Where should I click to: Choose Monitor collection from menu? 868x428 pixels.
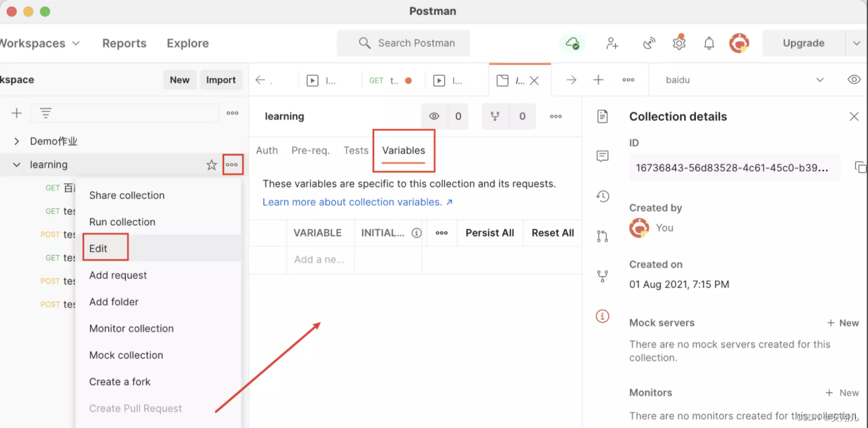pyautogui.click(x=132, y=329)
